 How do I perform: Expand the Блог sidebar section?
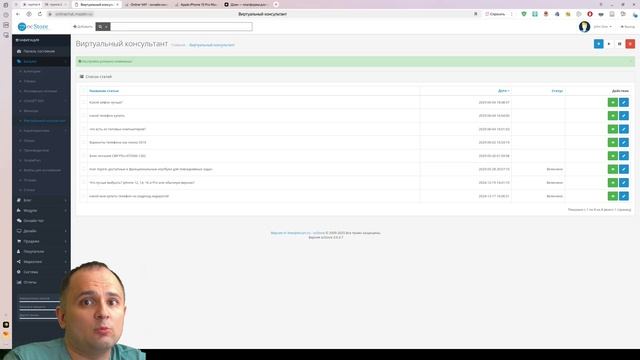click(41, 200)
